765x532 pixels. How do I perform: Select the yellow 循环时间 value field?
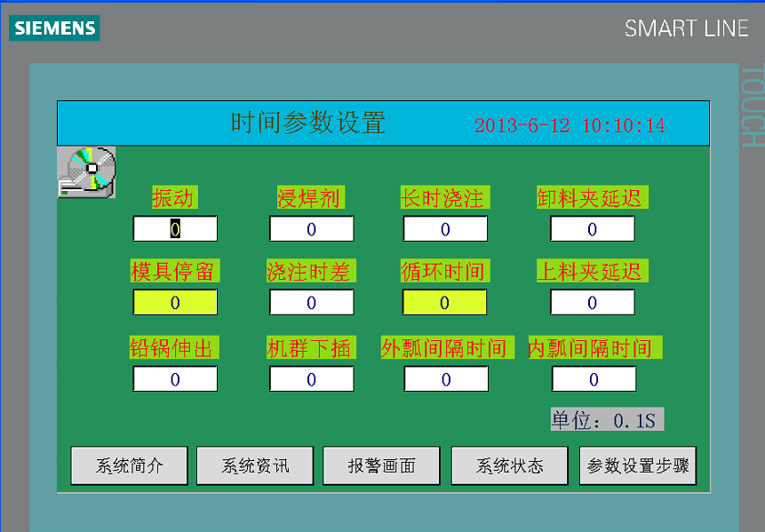[444, 302]
